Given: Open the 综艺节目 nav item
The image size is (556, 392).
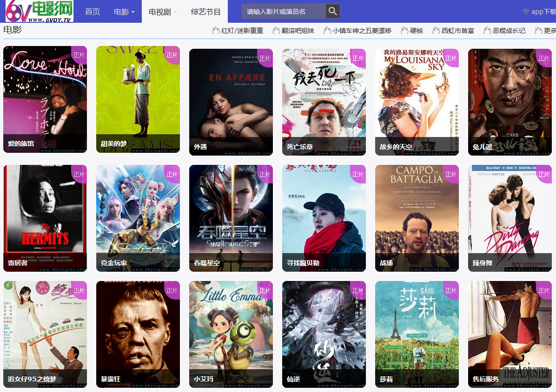Looking at the screenshot, I should [206, 12].
